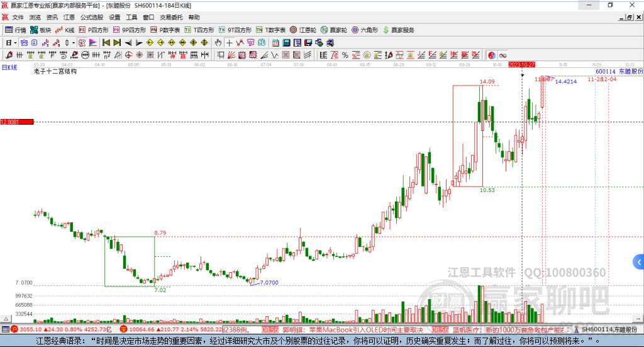
Task: Click the SH600114,东睦股份 status bar entry
Action: (609, 330)
